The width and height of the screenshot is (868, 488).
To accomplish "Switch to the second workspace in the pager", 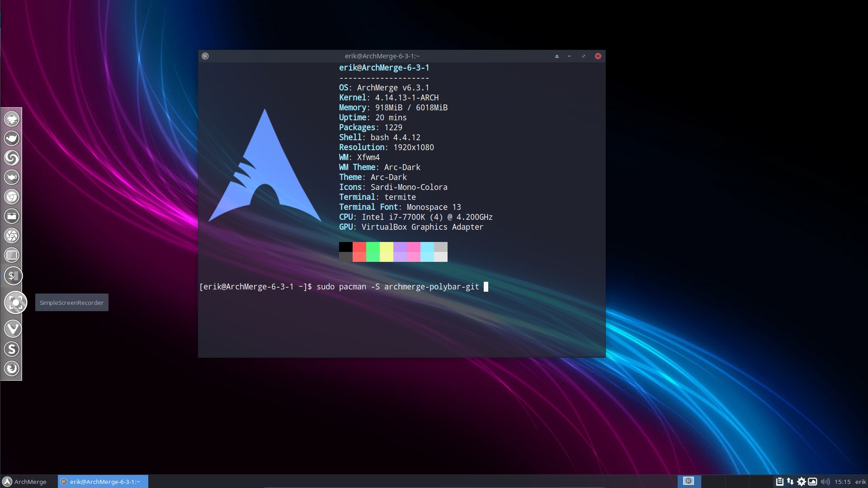I will pyautogui.click(x=713, y=481).
